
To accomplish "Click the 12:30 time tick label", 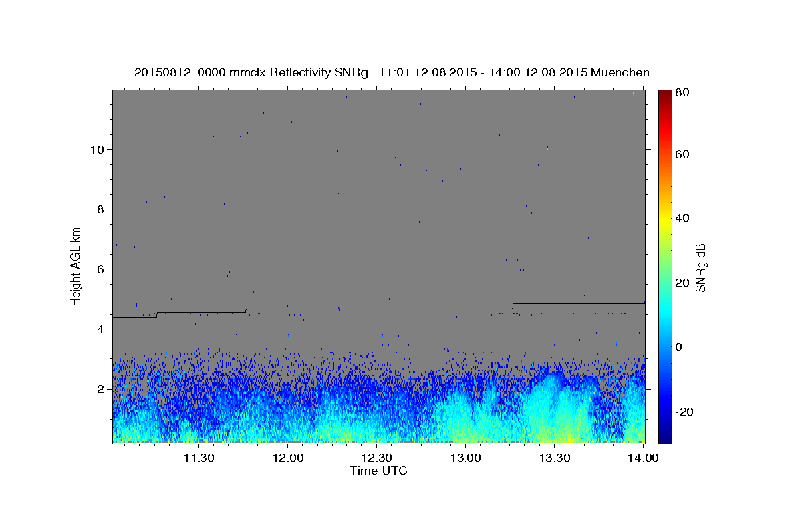I will 376,458.
